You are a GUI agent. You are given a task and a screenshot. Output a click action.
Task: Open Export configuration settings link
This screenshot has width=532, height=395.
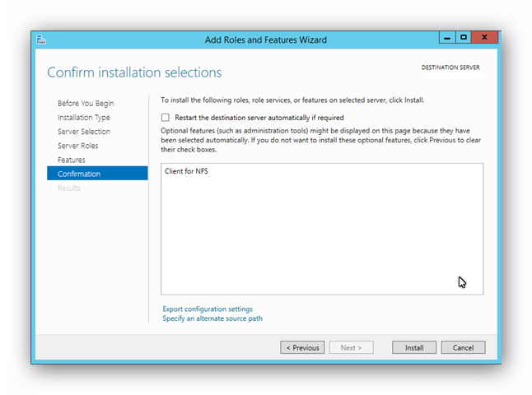(x=208, y=309)
